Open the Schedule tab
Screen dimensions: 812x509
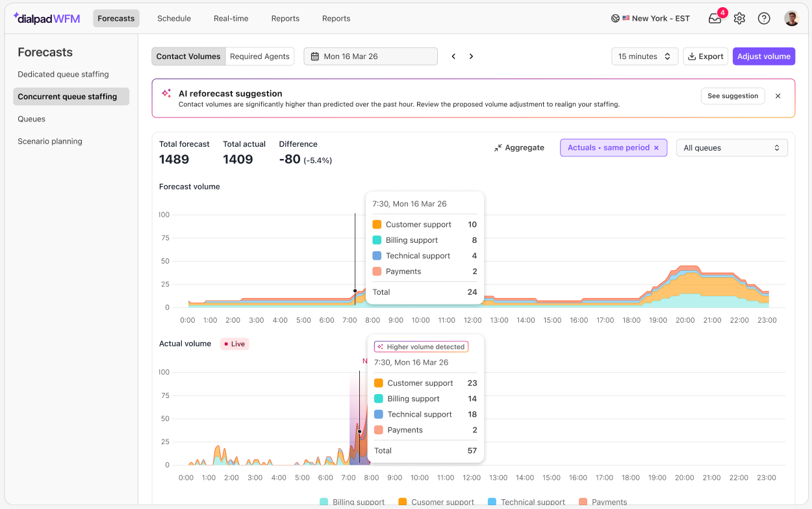[174, 18]
